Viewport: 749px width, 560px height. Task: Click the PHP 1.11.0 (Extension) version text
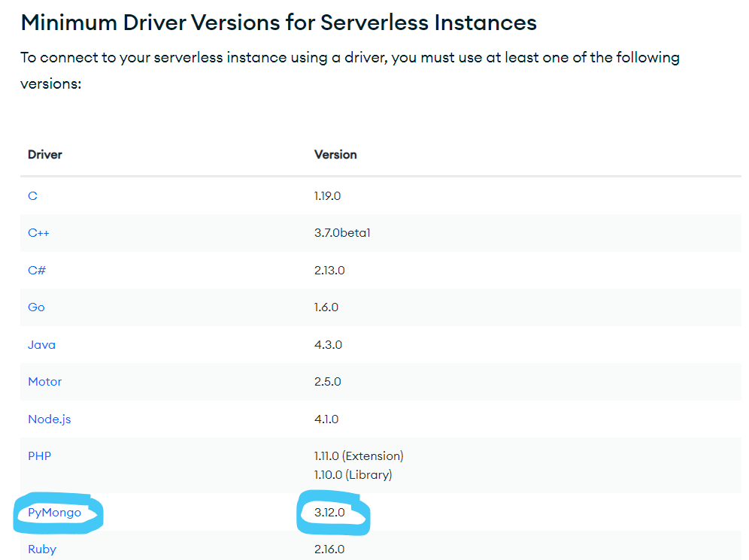[x=359, y=456]
